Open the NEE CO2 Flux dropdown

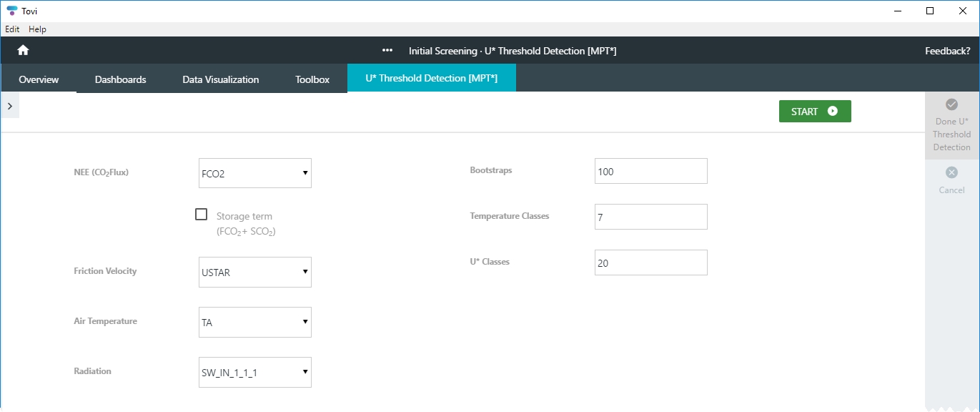(255, 173)
